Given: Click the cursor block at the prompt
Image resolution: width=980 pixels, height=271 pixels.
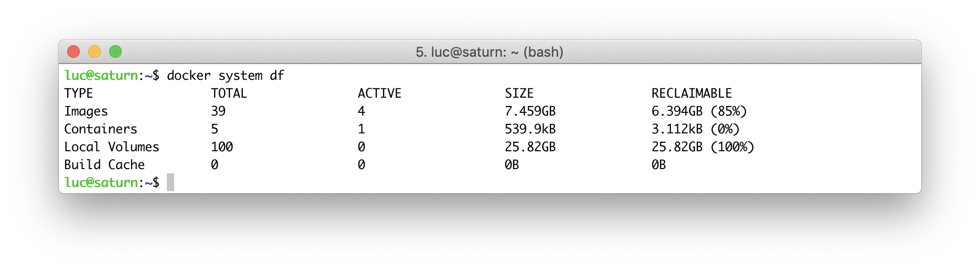Looking at the screenshot, I should click(171, 182).
